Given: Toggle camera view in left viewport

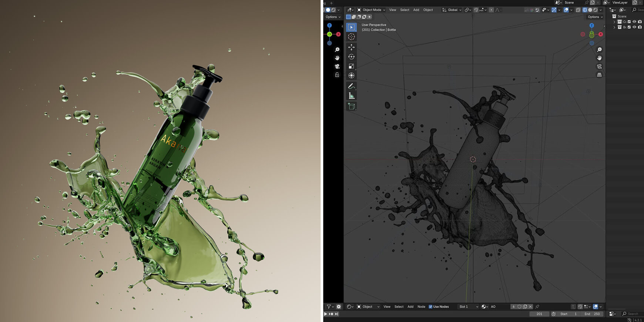Looking at the screenshot, I should pyautogui.click(x=337, y=66).
